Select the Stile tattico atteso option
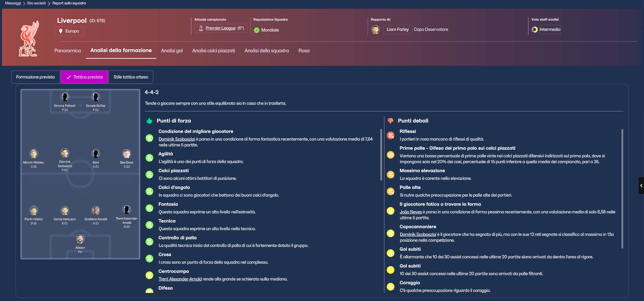This screenshot has height=301, width=644. click(x=131, y=77)
